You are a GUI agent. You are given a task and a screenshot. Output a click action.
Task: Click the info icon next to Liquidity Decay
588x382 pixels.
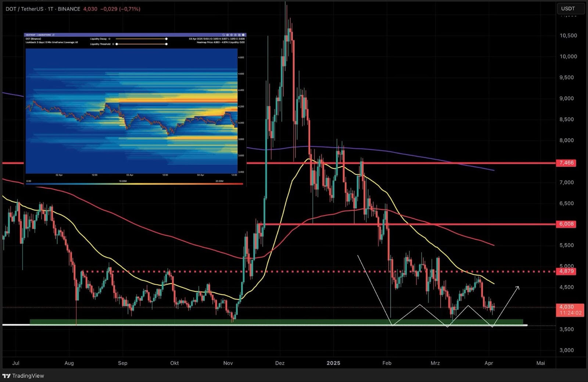[x=110, y=39]
